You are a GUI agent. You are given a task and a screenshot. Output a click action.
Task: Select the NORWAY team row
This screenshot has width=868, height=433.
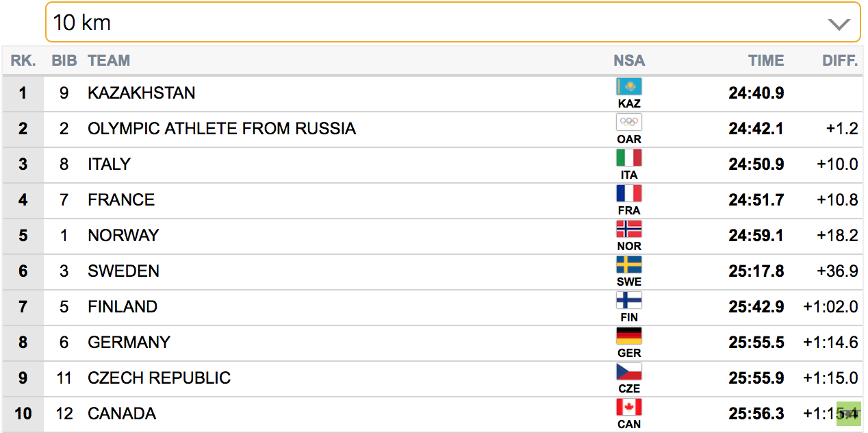pyautogui.click(x=434, y=236)
